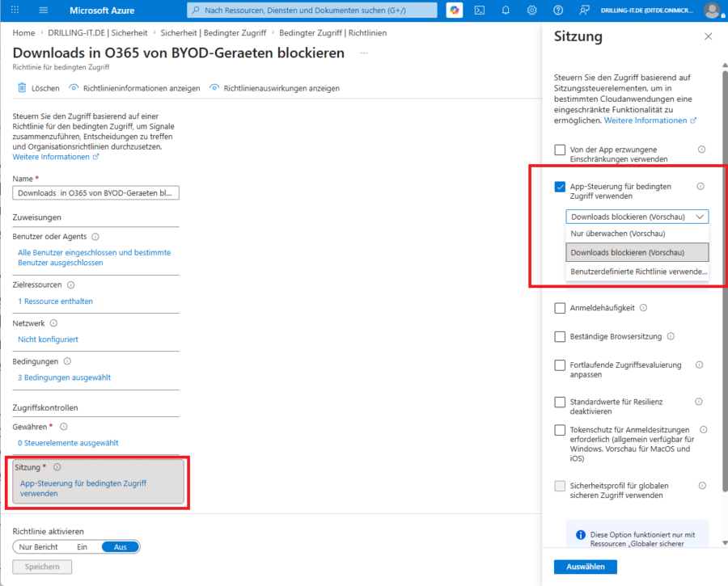Choose Benutzerdefinierte Richtlinie verwenden option
The width and height of the screenshot is (728, 586).
637,272
